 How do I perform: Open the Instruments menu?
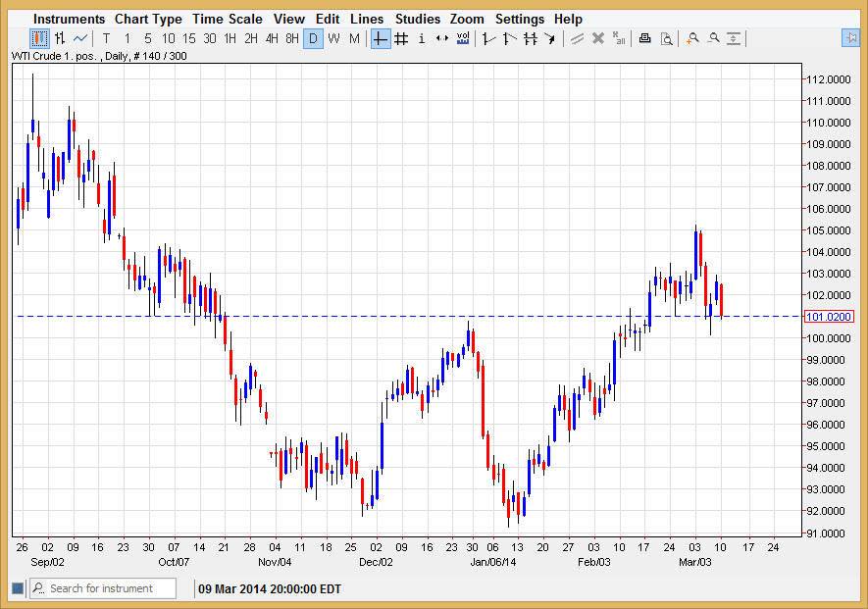click(69, 19)
